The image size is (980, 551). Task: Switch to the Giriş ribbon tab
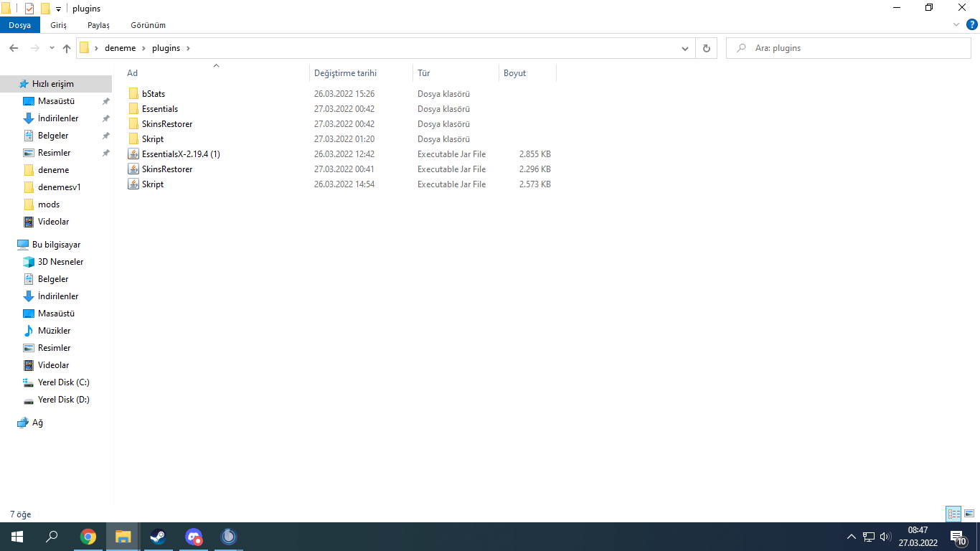58,25
